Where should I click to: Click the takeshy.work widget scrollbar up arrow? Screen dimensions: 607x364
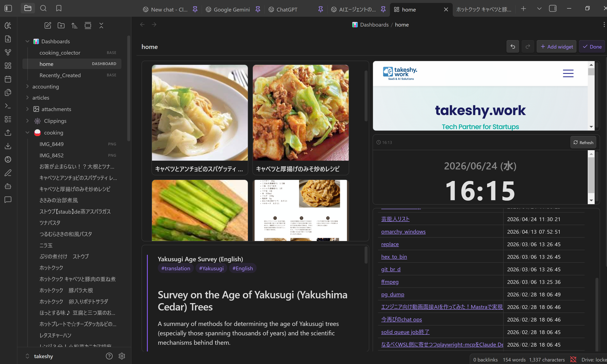[x=591, y=65]
